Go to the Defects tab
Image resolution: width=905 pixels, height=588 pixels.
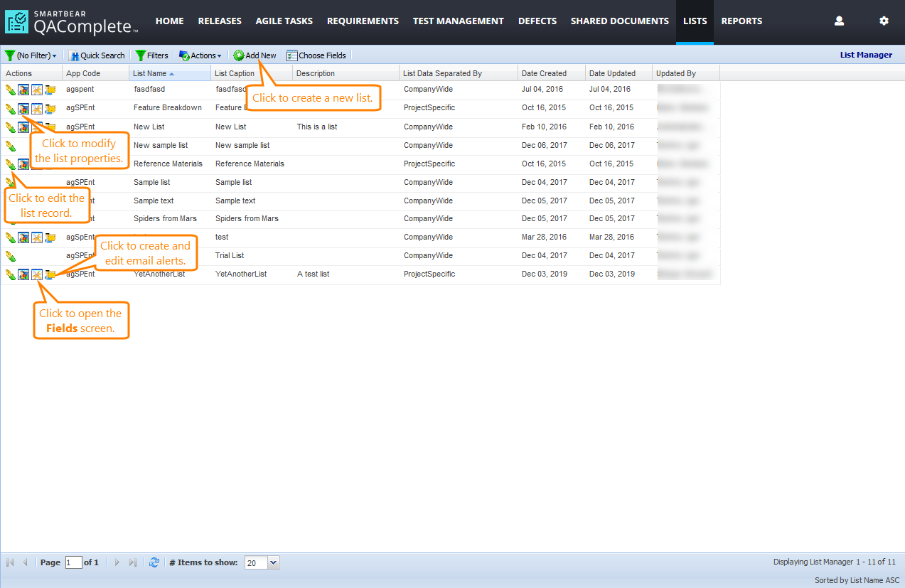(x=537, y=21)
